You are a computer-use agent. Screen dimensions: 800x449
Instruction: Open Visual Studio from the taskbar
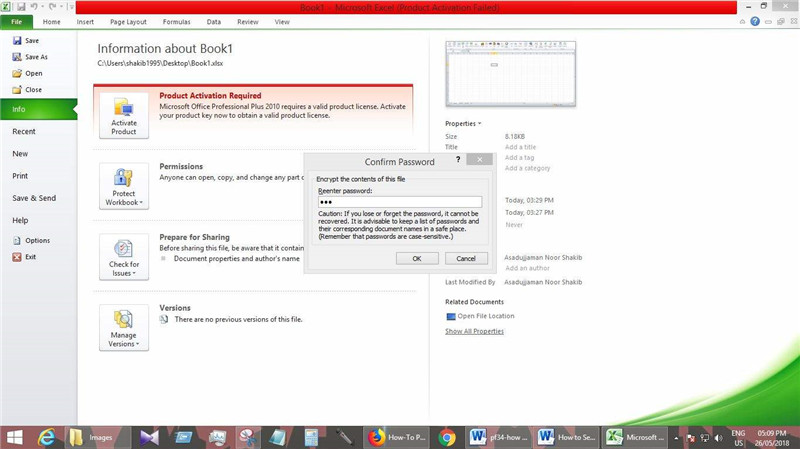(149, 437)
